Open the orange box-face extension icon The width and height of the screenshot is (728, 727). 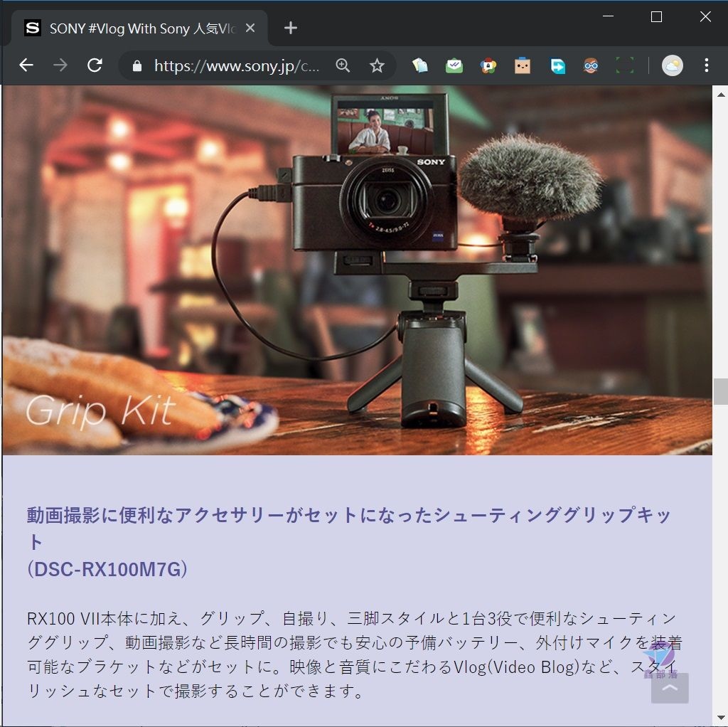523,65
